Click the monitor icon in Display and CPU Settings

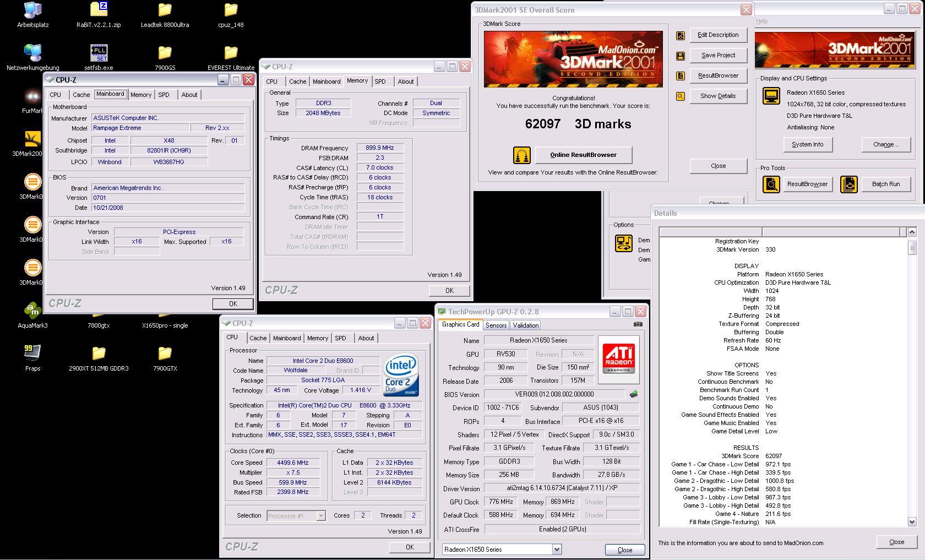[771, 96]
